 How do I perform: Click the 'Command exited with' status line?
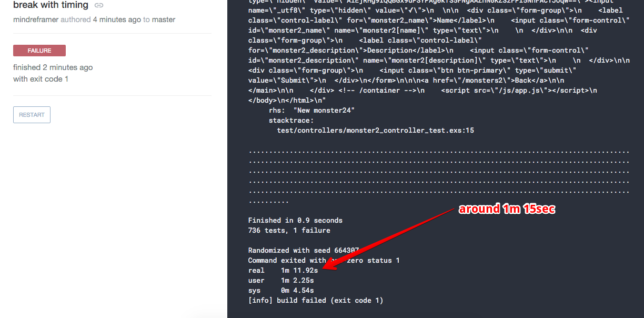[324, 261]
